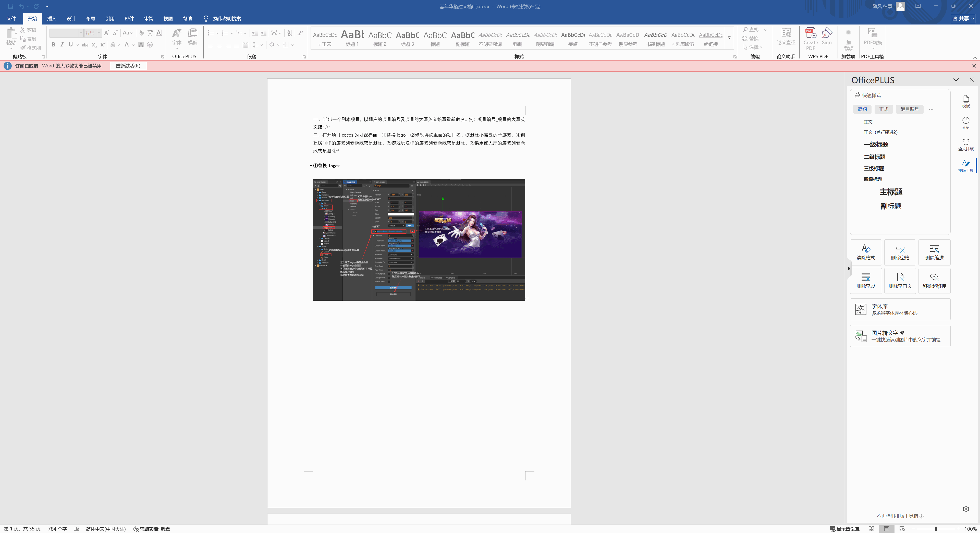Switch to the 简约 quick style option
This screenshot has height=533, width=980.
(862, 109)
